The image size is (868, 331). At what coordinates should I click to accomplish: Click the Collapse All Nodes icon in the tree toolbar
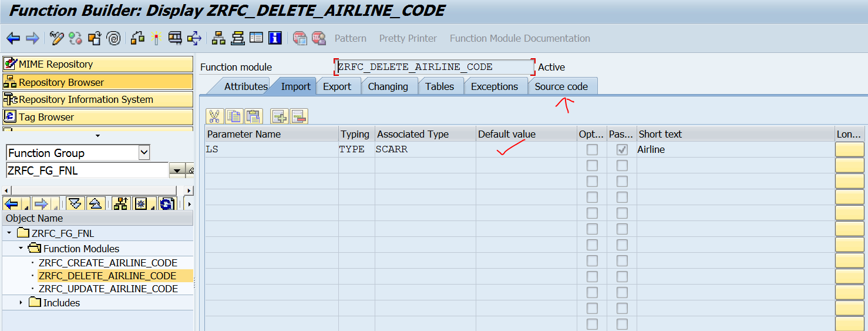pyautogui.click(x=95, y=204)
